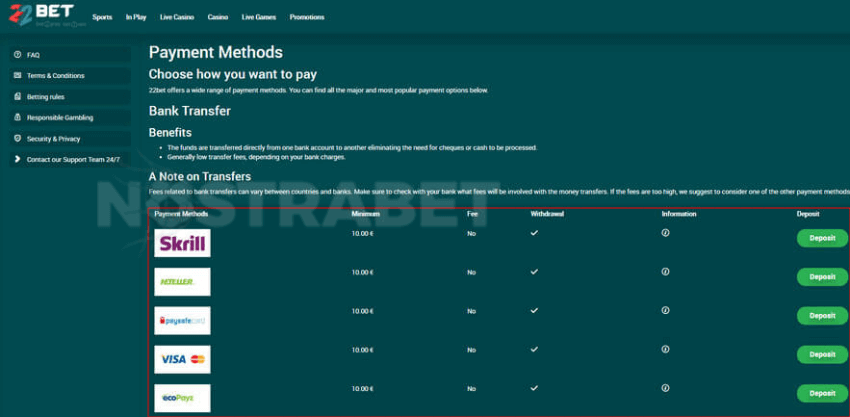Open the In Play section
This screenshot has height=417, width=850.
click(x=136, y=17)
